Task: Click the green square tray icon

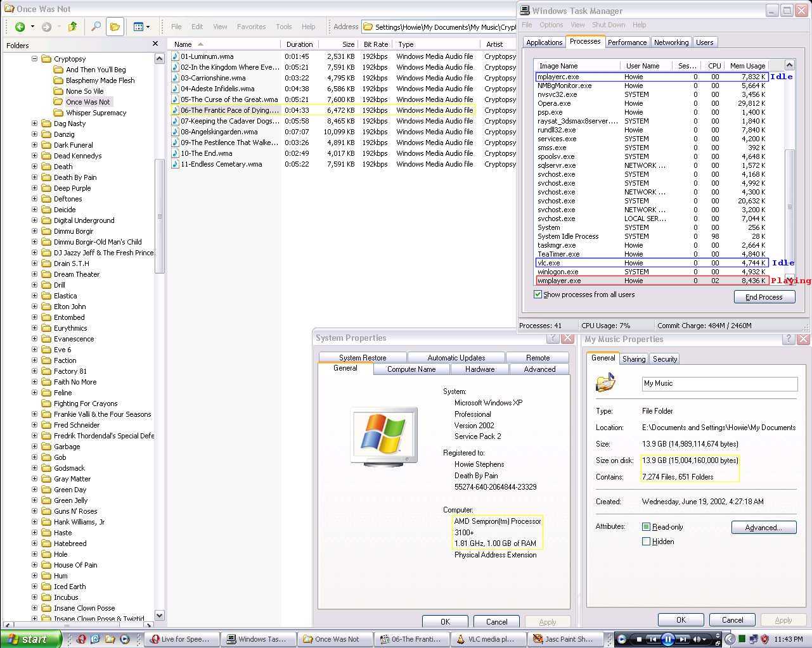Action: (x=742, y=639)
